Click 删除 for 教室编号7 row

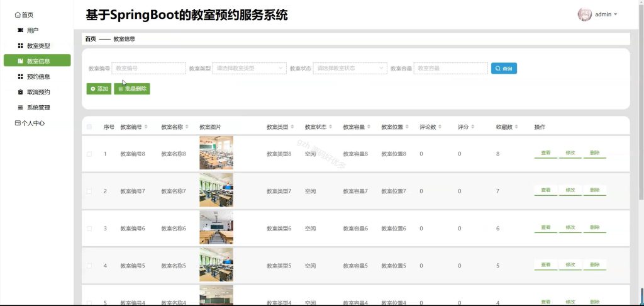[595, 190]
